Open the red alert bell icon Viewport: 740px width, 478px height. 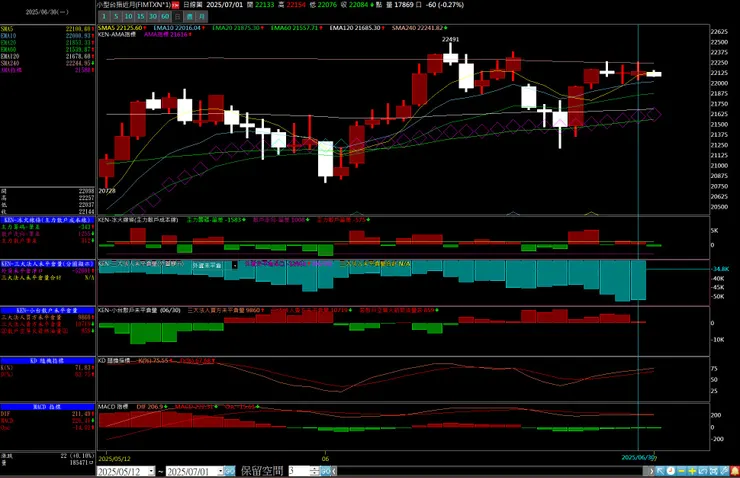[x=735, y=471]
